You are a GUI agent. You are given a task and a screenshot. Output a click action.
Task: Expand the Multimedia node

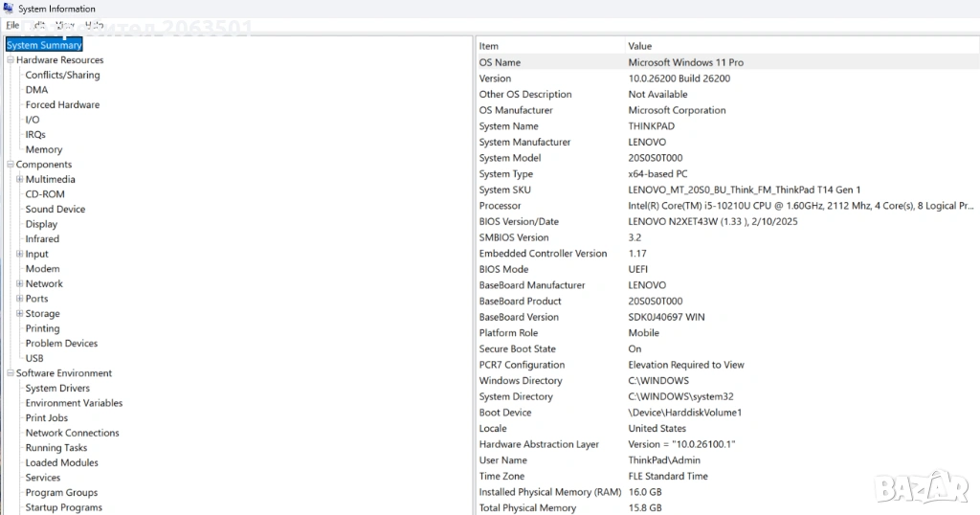tap(20, 180)
